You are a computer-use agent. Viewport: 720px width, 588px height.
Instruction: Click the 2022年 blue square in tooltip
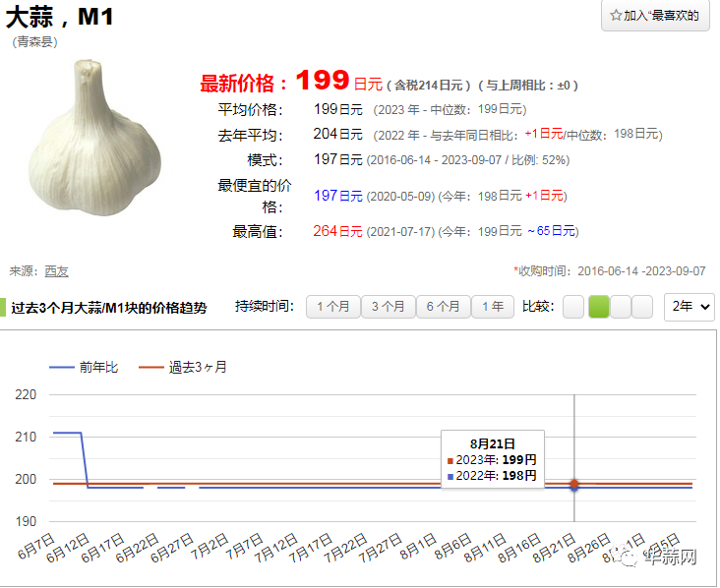click(450, 476)
